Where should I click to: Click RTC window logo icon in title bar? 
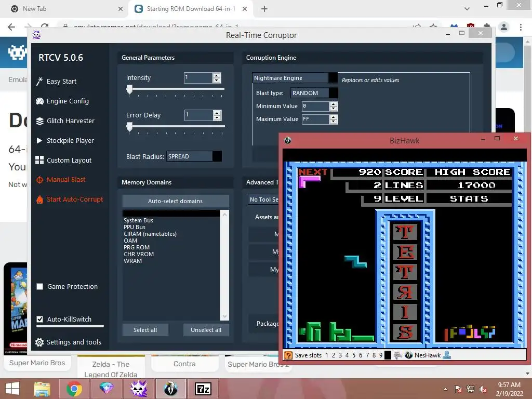point(37,35)
